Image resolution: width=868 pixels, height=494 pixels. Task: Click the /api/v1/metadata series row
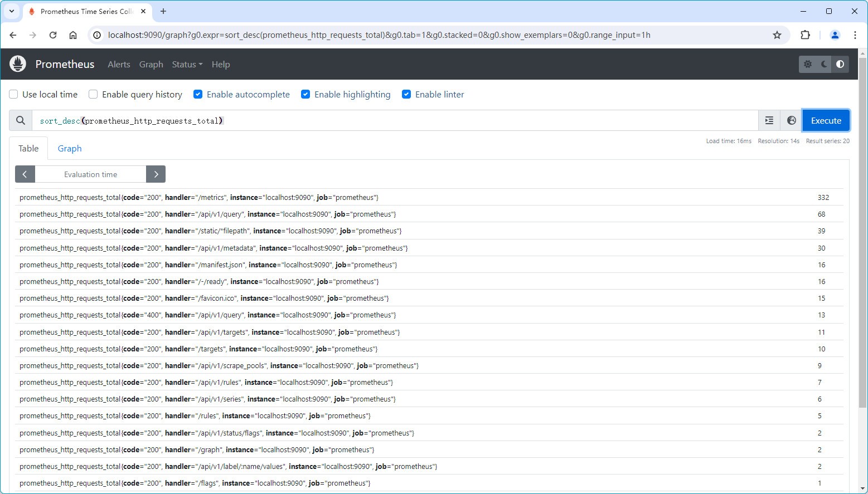pyautogui.click(x=429, y=248)
